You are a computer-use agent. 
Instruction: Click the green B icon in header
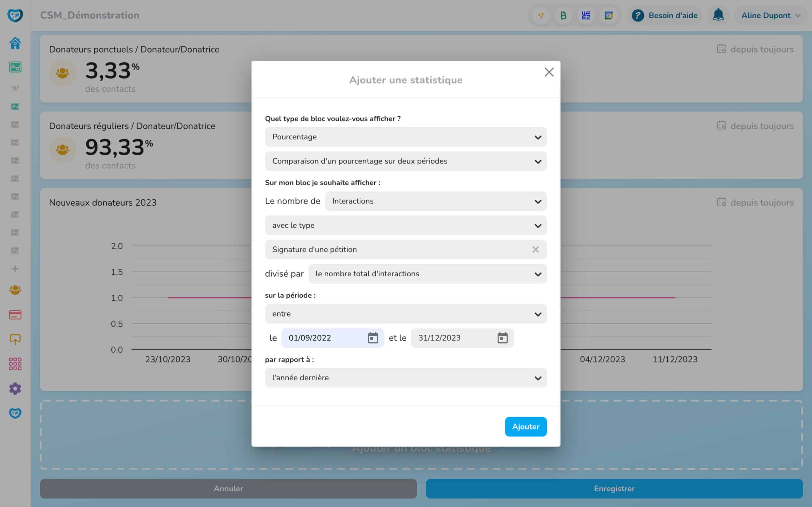click(x=563, y=16)
